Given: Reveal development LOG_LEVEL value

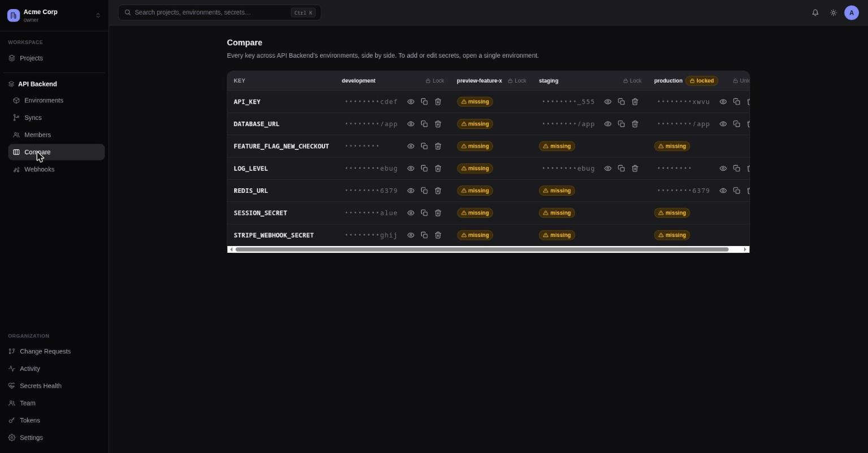Looking at the screenshot, I should pos(411,169).
